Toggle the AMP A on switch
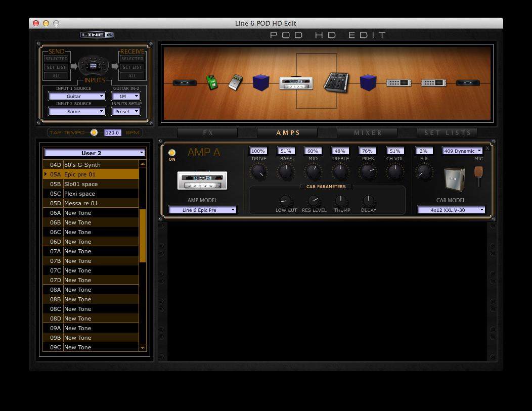This screenshot has height=411, width=532. coord(172,153)
